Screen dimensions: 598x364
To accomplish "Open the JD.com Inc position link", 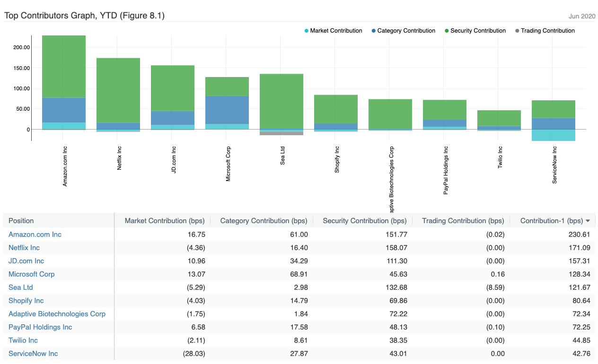I will [x=26, y=261].
